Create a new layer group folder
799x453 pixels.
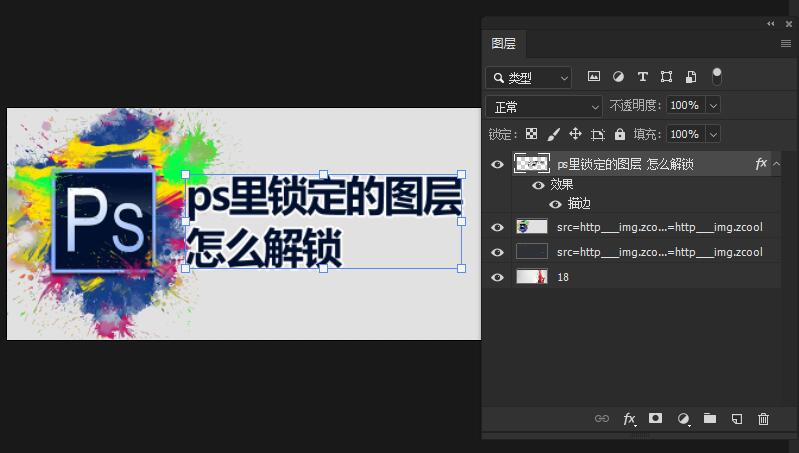[x=710, y=418]
